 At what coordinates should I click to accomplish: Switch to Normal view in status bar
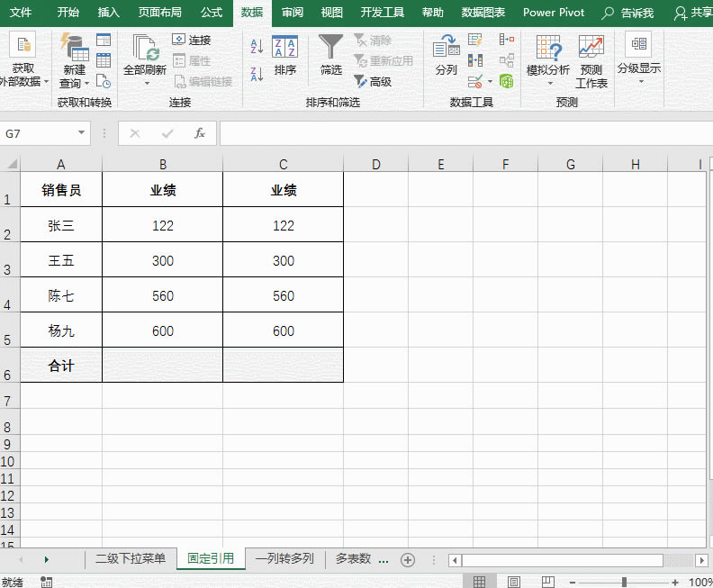click(x=480, y=583)
